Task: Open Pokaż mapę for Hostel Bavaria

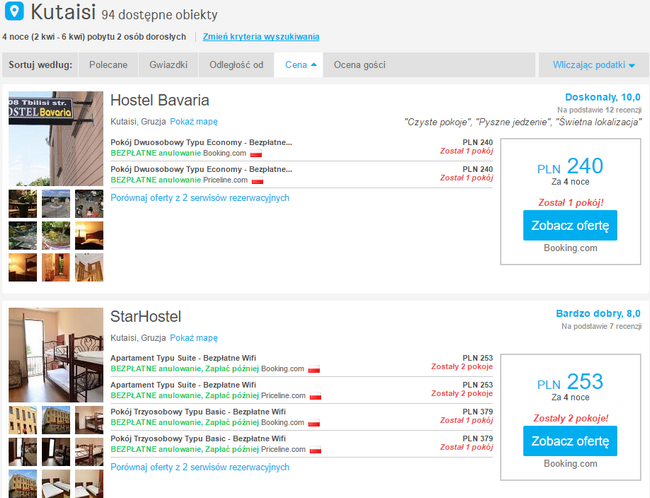Action: (194, 121)
